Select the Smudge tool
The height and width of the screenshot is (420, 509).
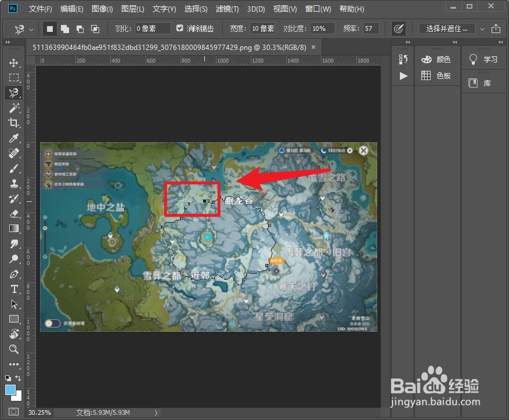pos(13,244)
